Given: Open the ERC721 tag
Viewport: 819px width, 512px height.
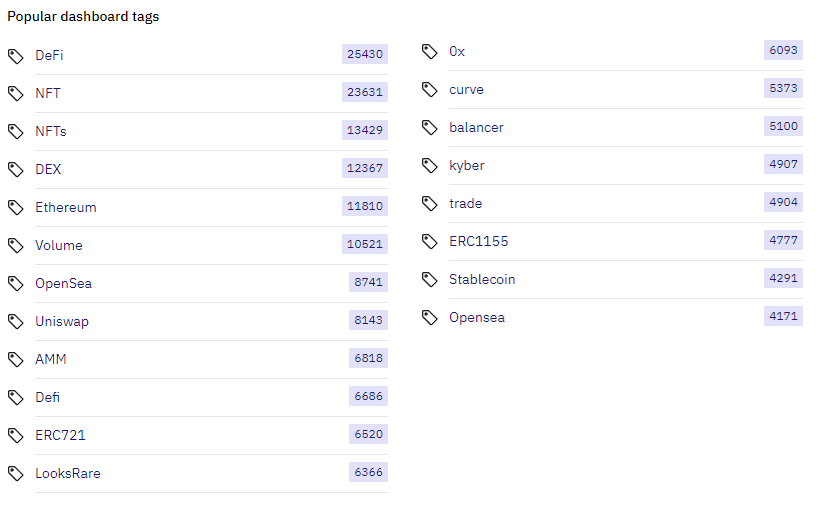Looking at the screenshot, I should coord(60,435).
